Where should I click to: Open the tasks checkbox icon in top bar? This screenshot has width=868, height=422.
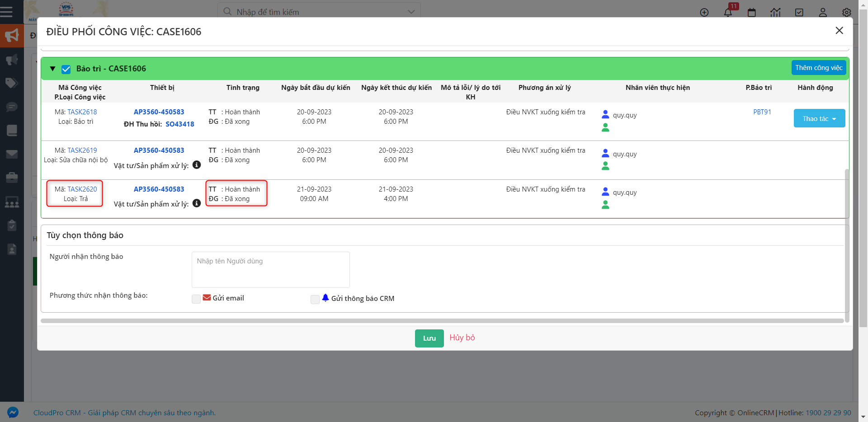799,12
